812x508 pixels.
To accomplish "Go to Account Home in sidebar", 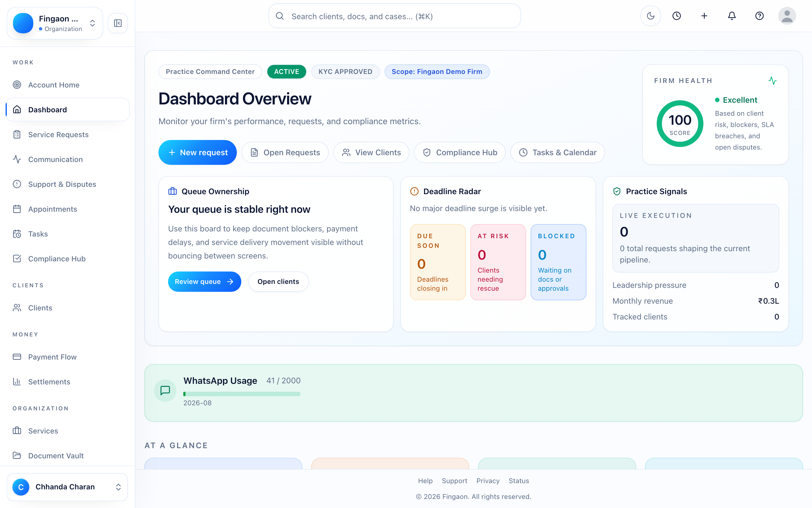I will (67, 85).
